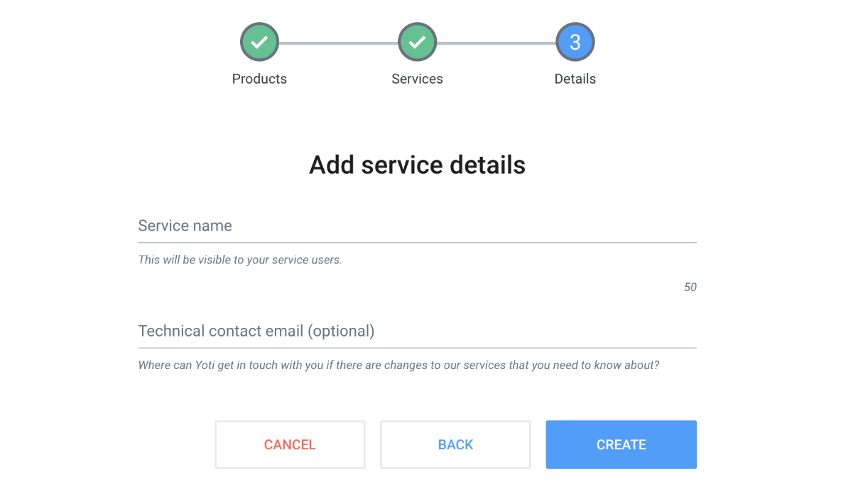Click the Add service details heading
The height and width of the screenshot is (504, 858).
point(417,164)
